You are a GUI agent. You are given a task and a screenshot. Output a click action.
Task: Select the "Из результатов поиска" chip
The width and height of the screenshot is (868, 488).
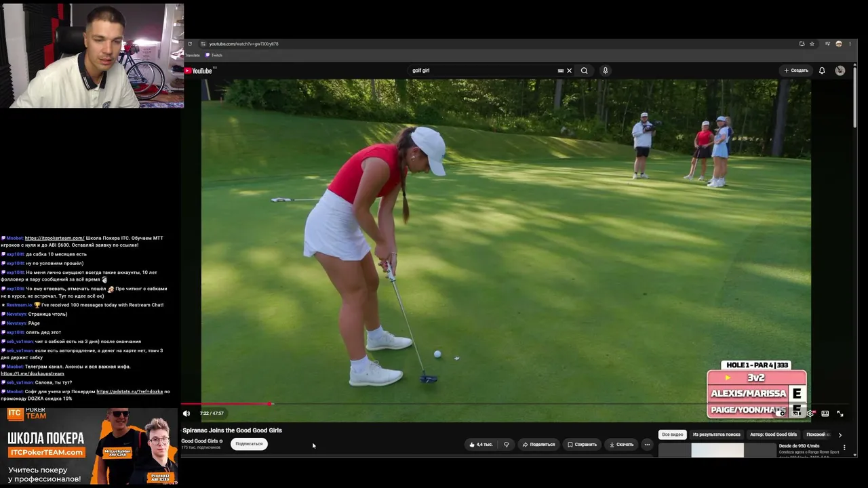coord(716,434)
